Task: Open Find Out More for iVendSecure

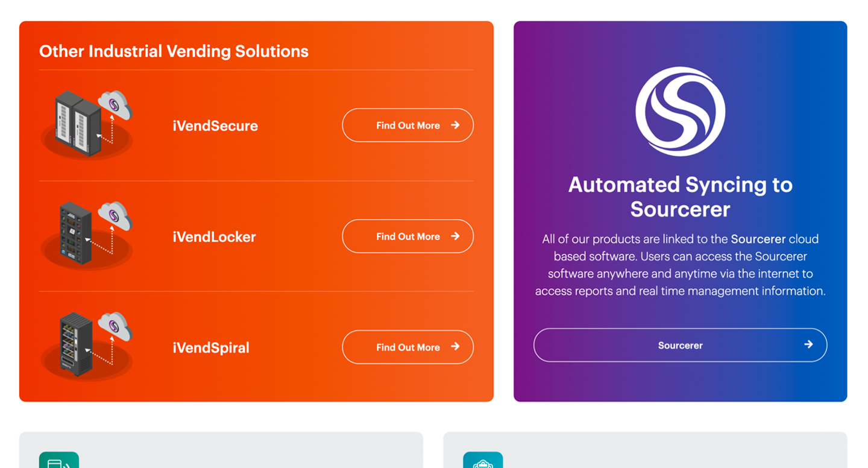Action: tap(407, 125)
